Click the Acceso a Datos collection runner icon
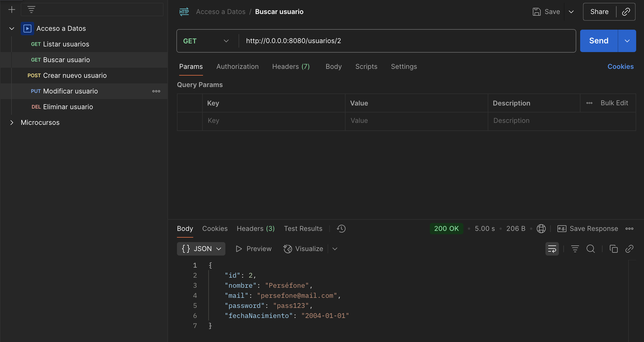The height and width of the screenshot is (342, 644). pos(27,29)
